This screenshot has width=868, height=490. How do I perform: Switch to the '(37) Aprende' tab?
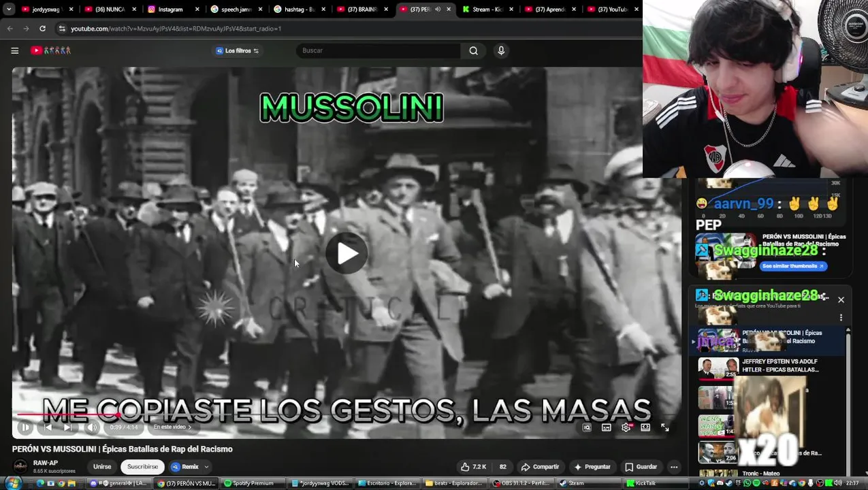click(x=551, y=10)
